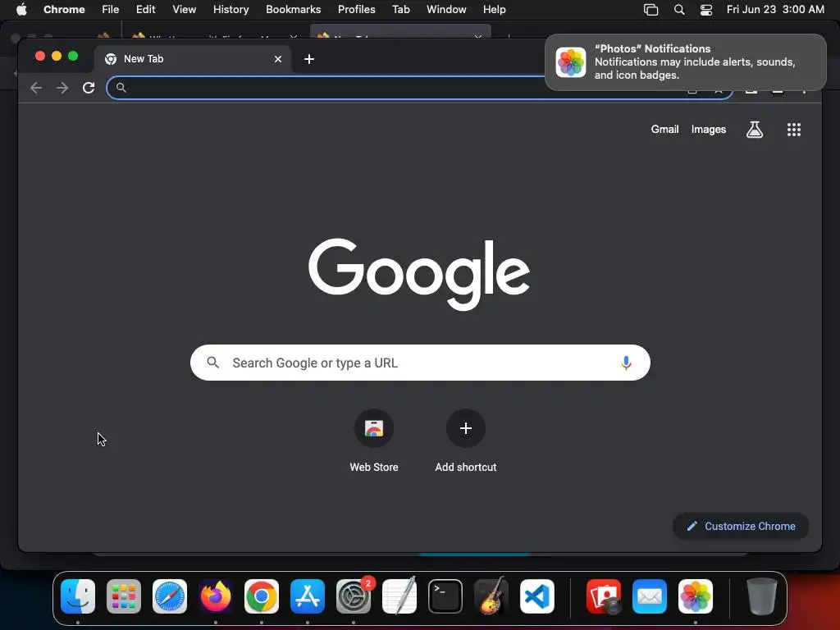Open the Gmail link
This screenshot has width=840, height=630.
664,129
